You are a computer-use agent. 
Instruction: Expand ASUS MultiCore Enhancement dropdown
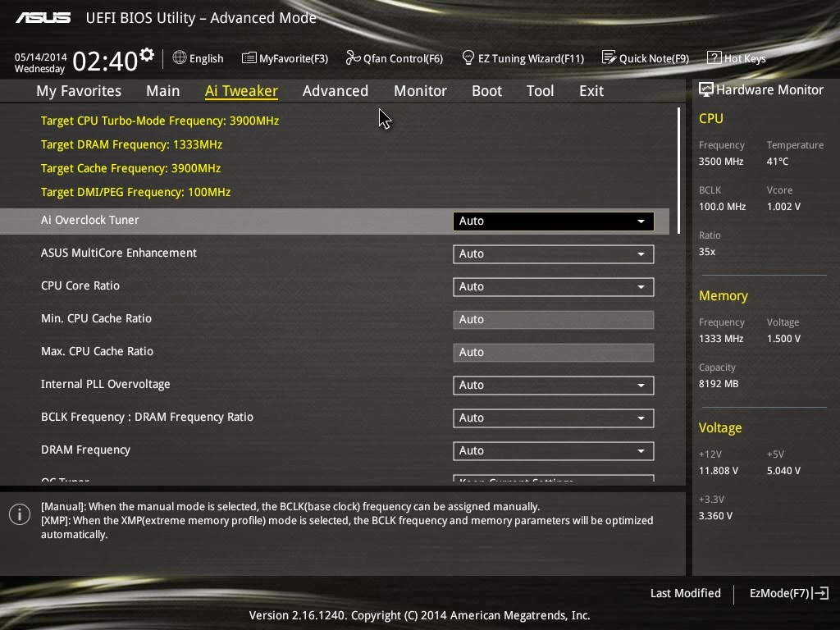[x=554, y=254]
